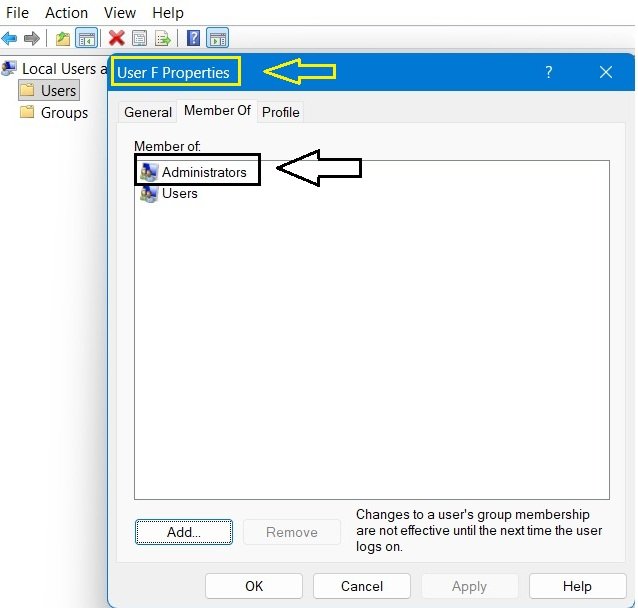The width and height of the screenshot is (638, 608).
Task: Open the Help menu
Action: (x=168, y=13)
